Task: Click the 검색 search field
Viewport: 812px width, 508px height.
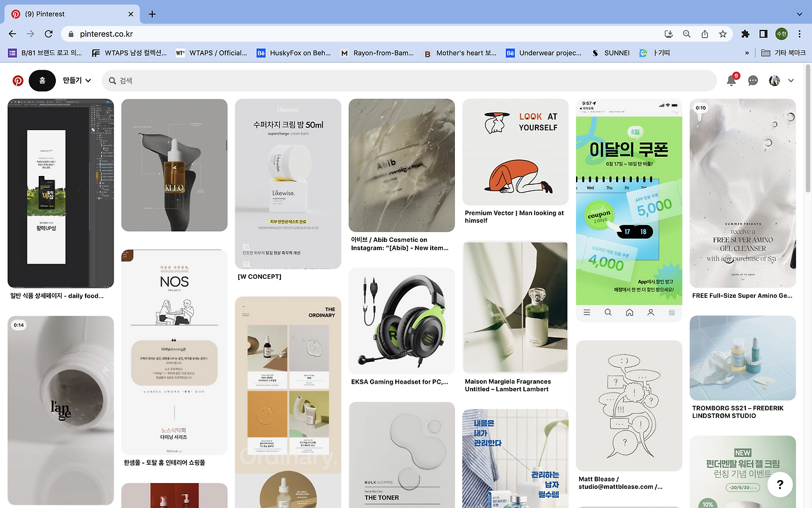Action: [x=410, y=81]
